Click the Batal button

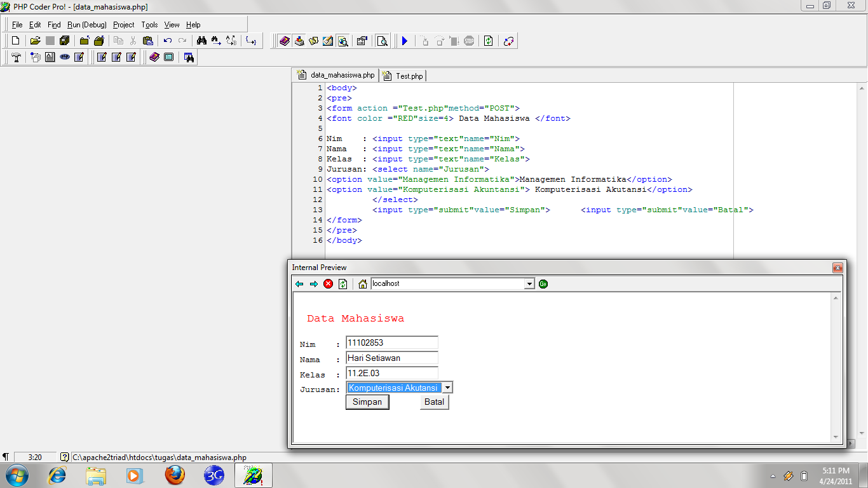[x=435, y=402]
